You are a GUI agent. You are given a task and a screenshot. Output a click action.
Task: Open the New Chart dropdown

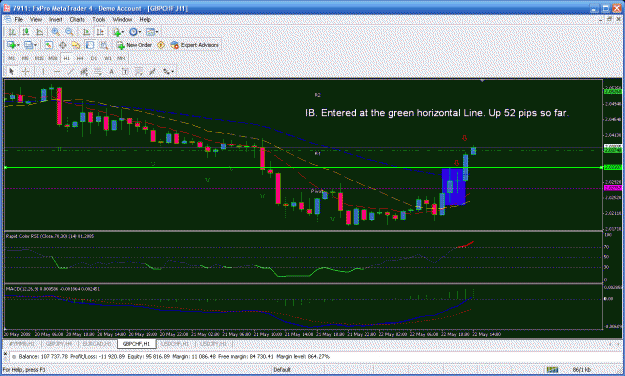[13, 45]
